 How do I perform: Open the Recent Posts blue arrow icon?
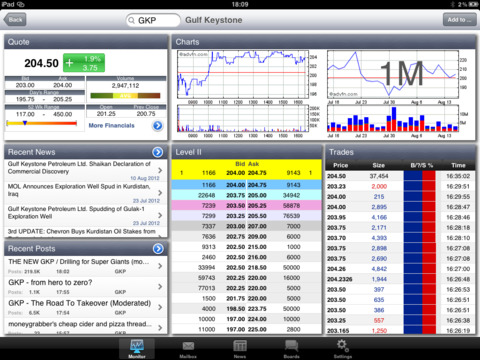pyautogui.click(x=158, y=249)
